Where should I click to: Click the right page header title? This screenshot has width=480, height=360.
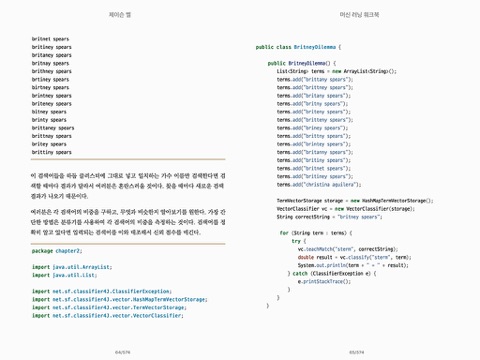click(359, 15)
